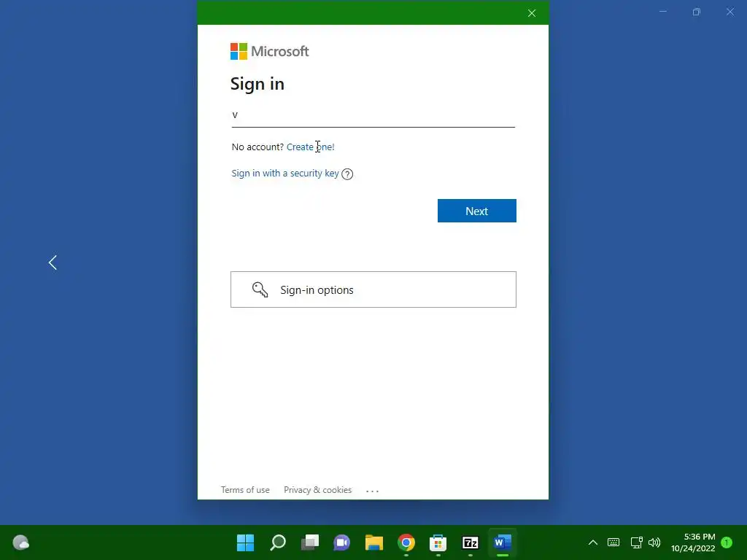
Task: Restore down the Word window
Action: click(x=697, y=12)
